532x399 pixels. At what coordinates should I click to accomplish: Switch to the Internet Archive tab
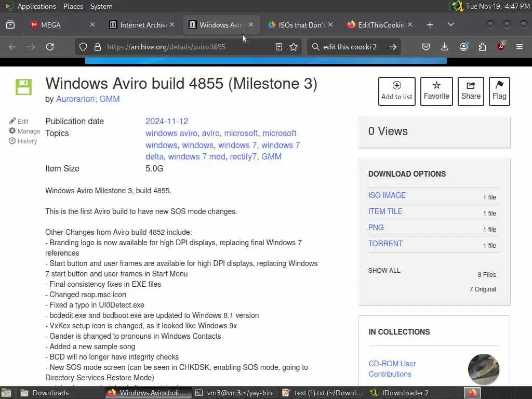(x=142, y=25)
